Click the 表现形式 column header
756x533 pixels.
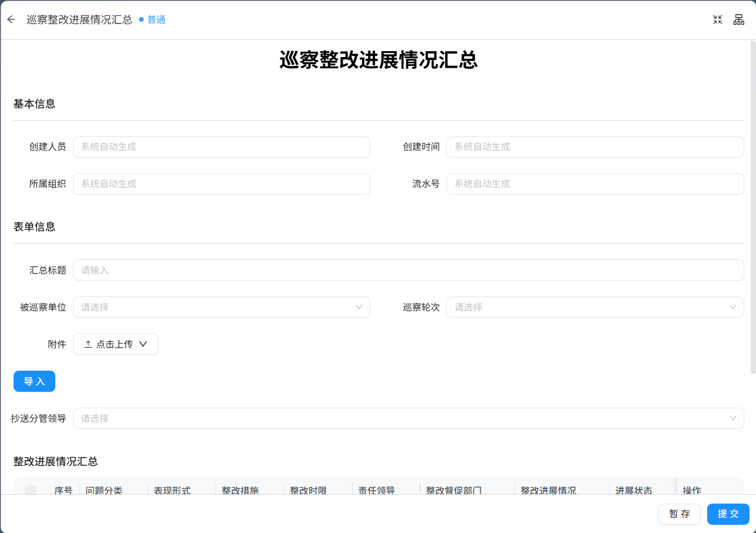[173, 490]
